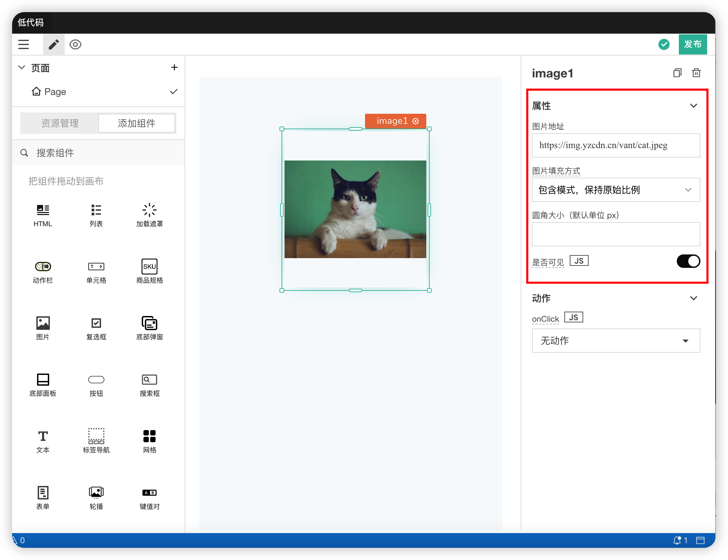This screenshot has height=560, width=728.
Task: Collapse the 属性 section
Action: pos(693,106)
